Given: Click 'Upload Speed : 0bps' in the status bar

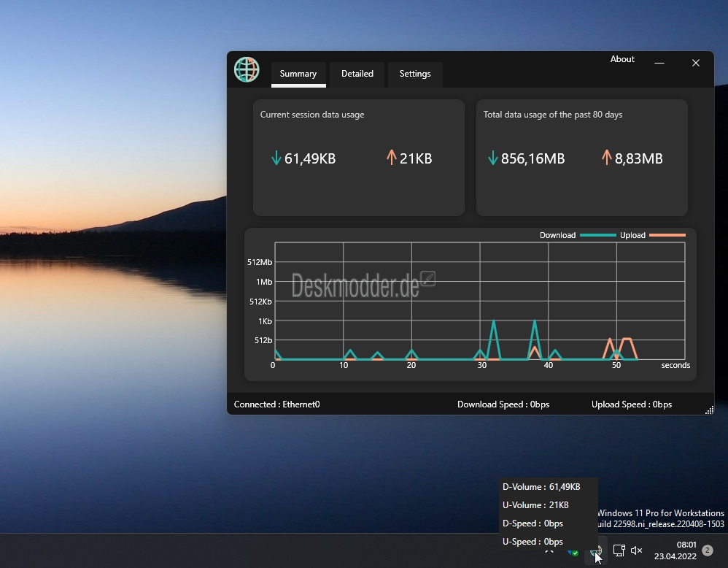Looking at the screenshot, I should tap(632, 404).
